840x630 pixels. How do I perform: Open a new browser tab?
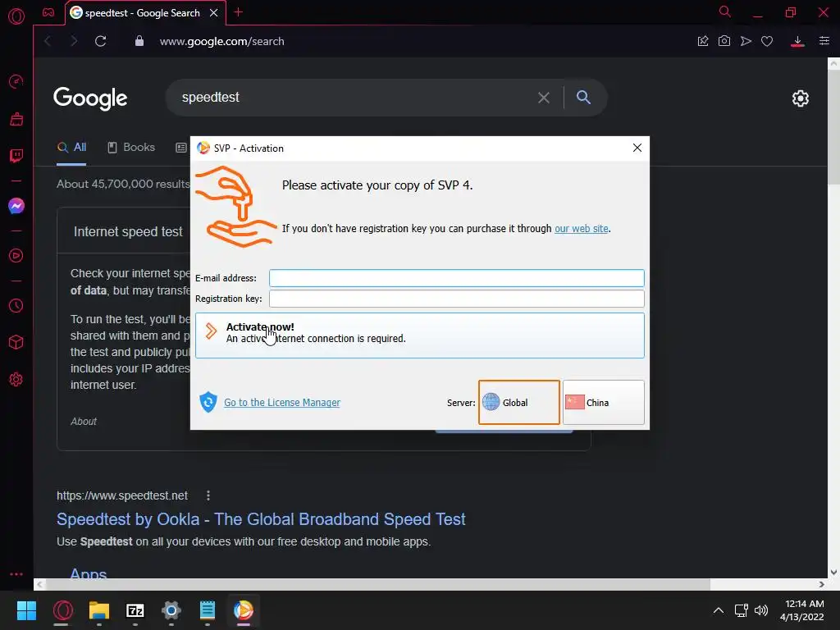click(x=239, y=12)
